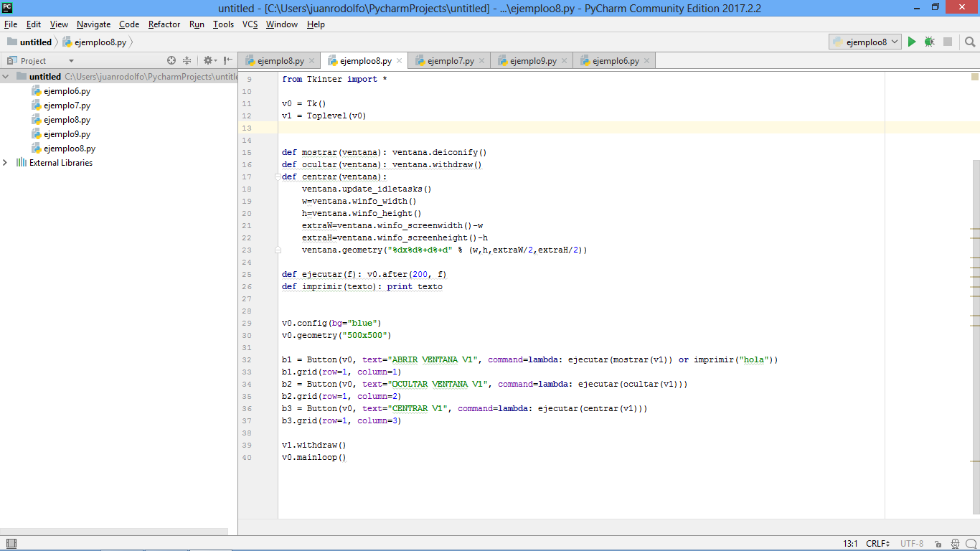Viewport: 980px width, 551px height.
Task: Enable Scroll from Source in Project panel
Action: pyautogui.click(x=171, y=60)
